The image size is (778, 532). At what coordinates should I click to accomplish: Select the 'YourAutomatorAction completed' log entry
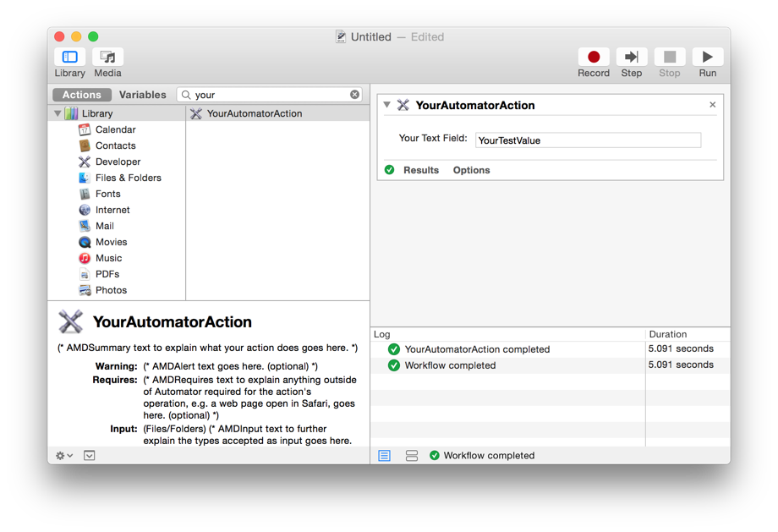[x=551, y=349]
